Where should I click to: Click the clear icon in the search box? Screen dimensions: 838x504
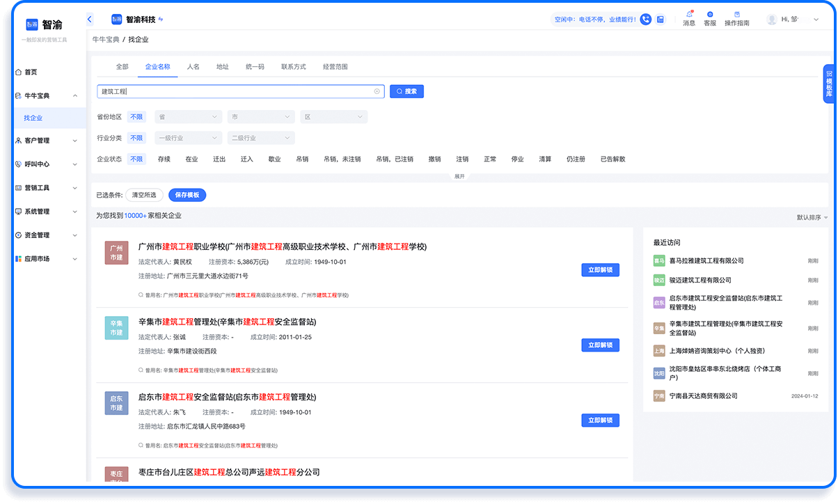pos(377,91)
